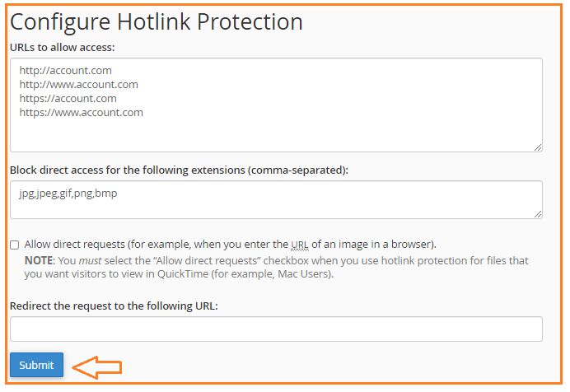570x392 pixels.
Task: Enable the Allow direct requests checkbox
Action: 15,245
